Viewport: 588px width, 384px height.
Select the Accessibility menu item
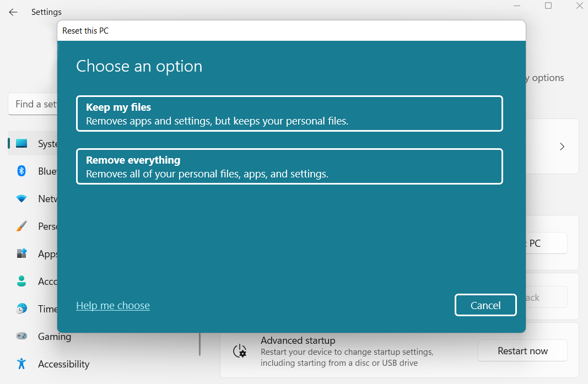click(63, 364)
